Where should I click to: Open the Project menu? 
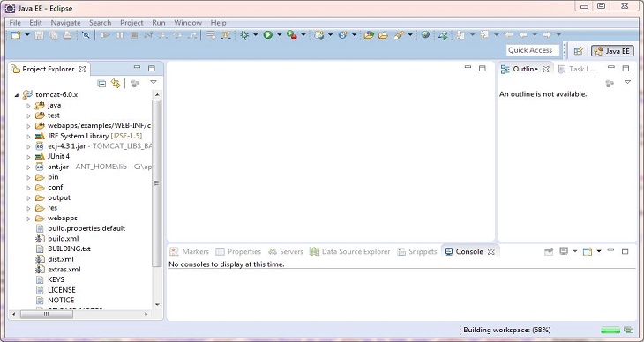pyautogui.click(x=131, y=23)
